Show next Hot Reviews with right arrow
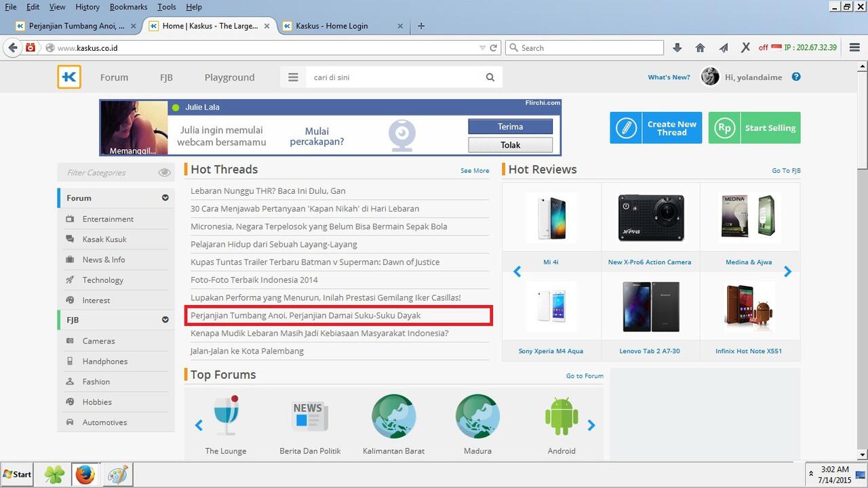Image resolution: width=868 pixels, height=488 pixels. click(x=787, y=272)
